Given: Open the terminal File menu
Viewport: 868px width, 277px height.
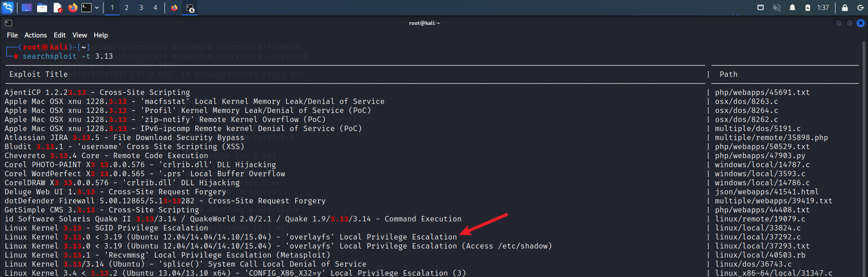Looking at the screenshot, I should [x=12, y=35].
